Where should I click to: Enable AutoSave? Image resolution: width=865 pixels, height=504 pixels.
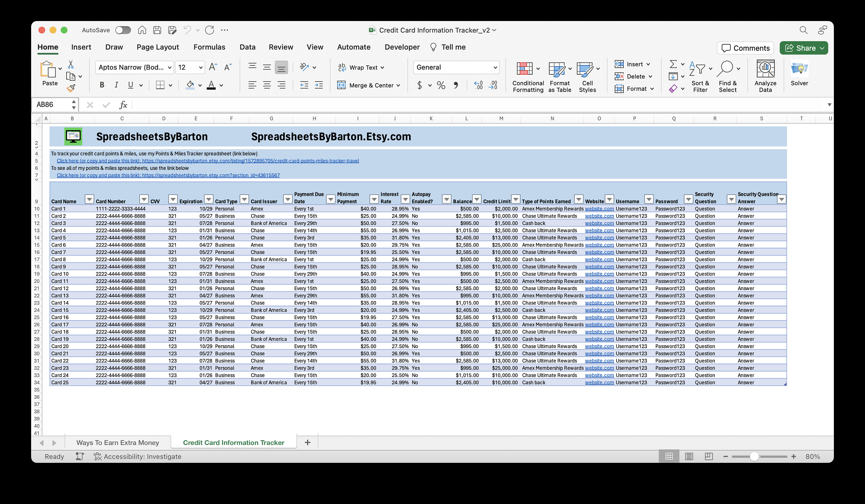(x=123, y=30)
